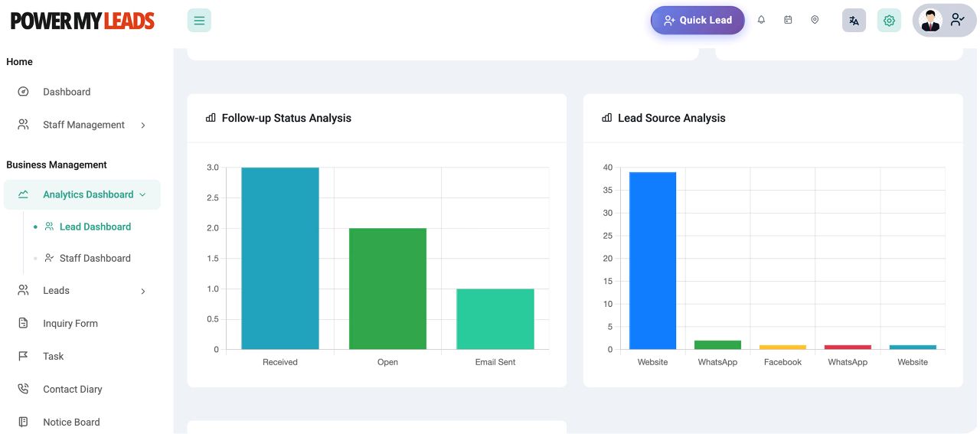The height and width of the screenshot is (434, 980).
Task: Click the blue Website bar in chart
Action: point(652,260)
